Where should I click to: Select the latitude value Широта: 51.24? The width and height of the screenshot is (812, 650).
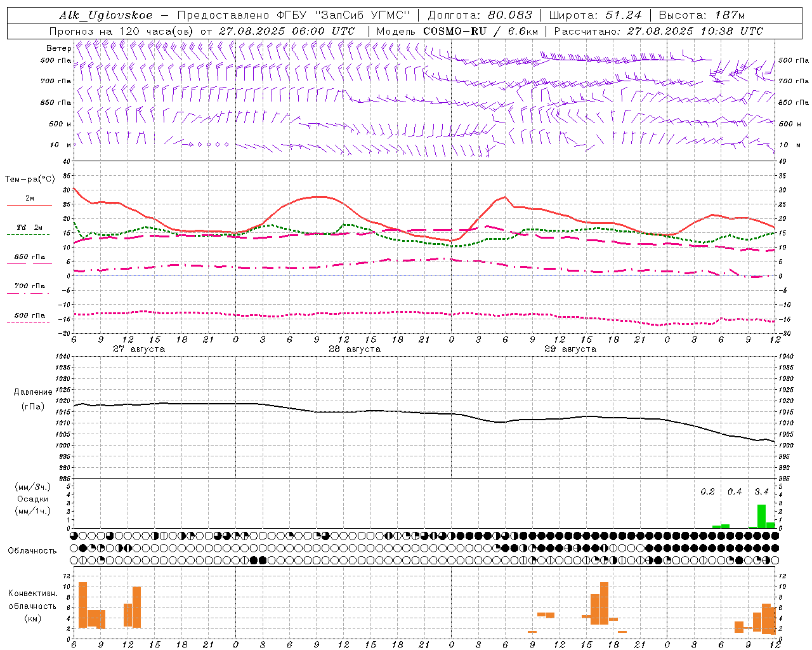pos(595,15)
